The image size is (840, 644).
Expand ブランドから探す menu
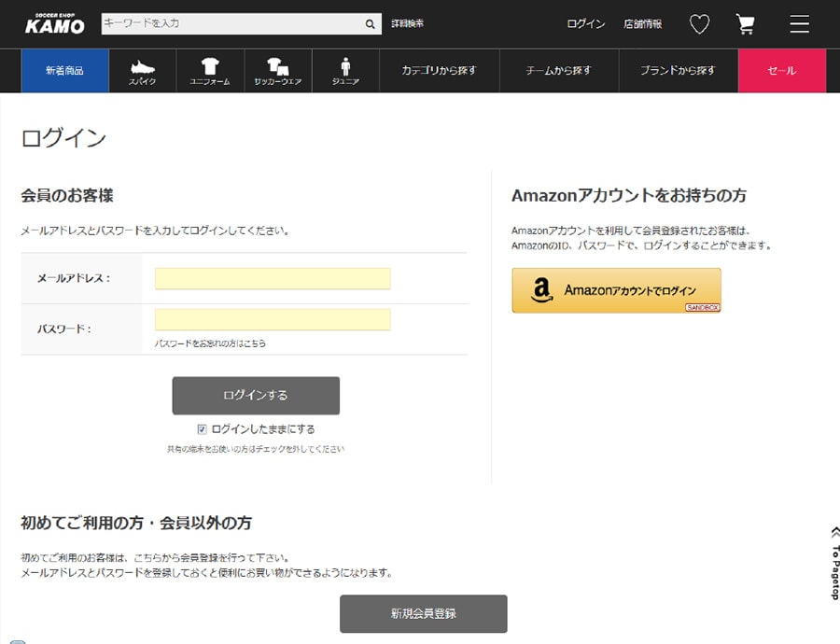click(678, 71)
